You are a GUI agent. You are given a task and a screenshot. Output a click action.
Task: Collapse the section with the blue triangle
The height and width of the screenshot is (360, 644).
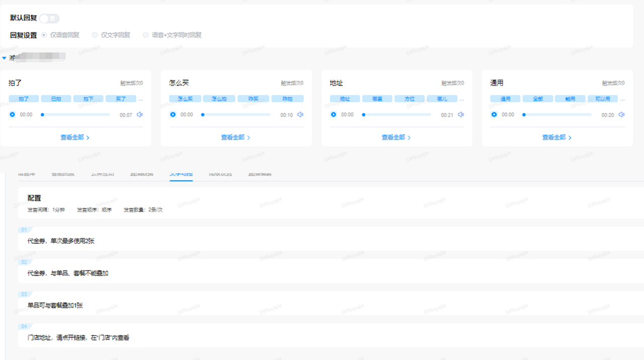click(x=4, y=58)
